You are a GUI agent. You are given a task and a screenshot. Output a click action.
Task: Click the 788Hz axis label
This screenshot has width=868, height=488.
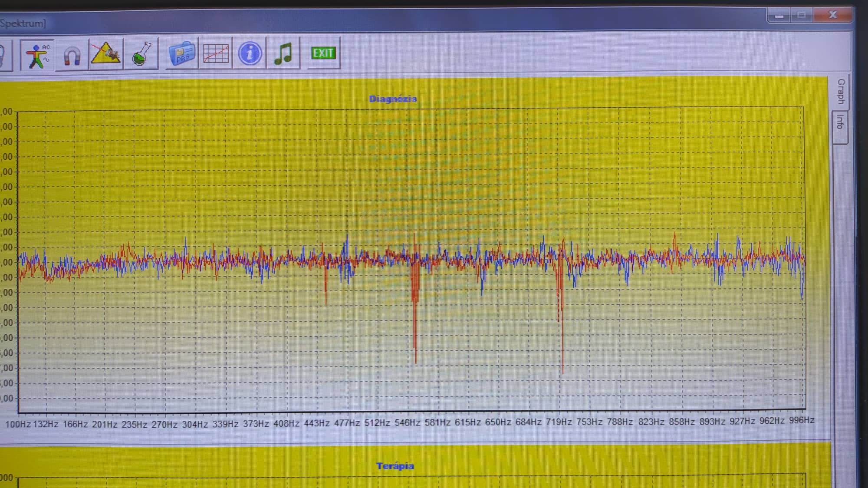coord(620,422)
